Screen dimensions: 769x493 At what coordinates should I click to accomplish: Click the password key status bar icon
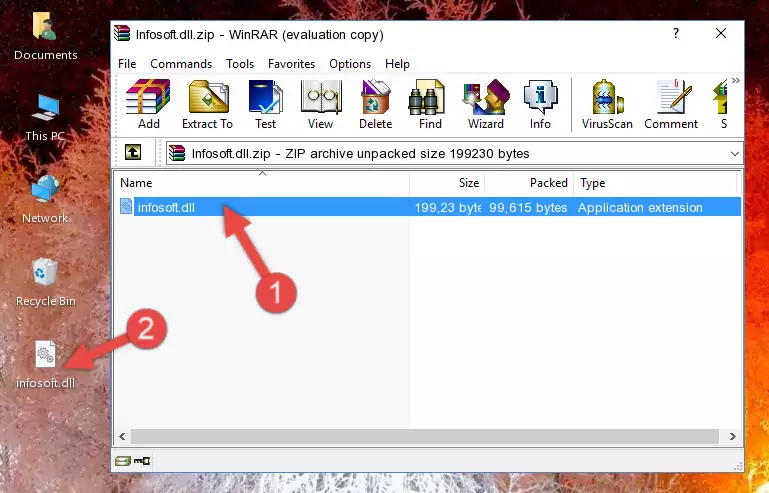tap(142, 461)
